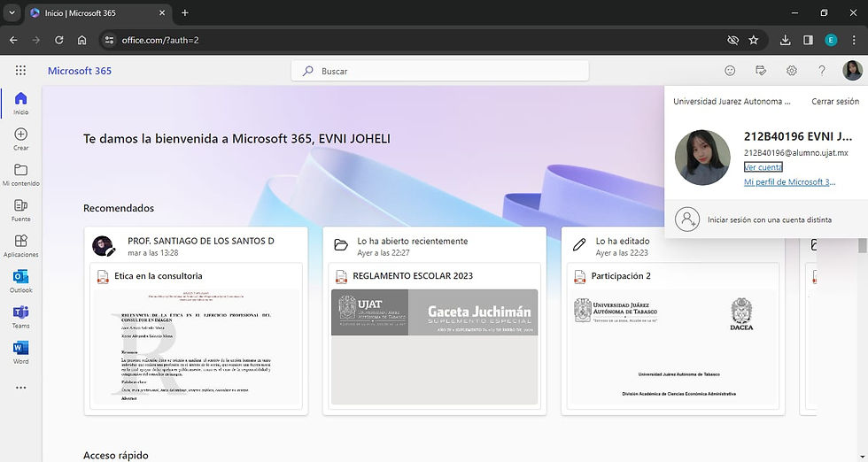868x462 pixels.
Task: Open the Ver cuenta link
Action: (x=763, y=167)
